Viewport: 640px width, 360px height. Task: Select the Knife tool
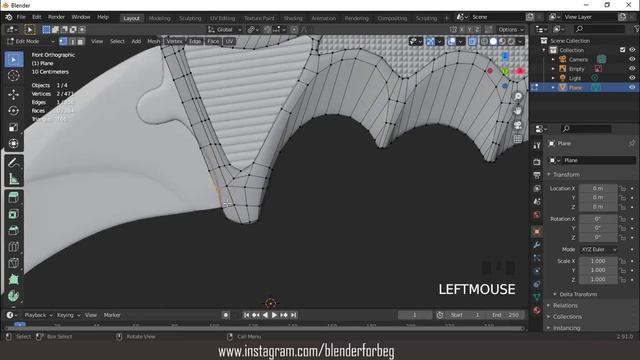point(13,263)
